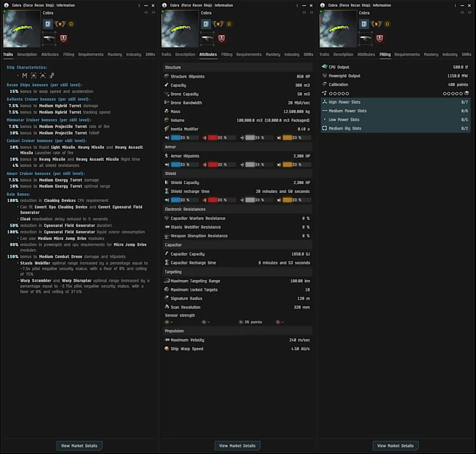
Task: Click the Capacitor section header
Action: tap(237, 245)
